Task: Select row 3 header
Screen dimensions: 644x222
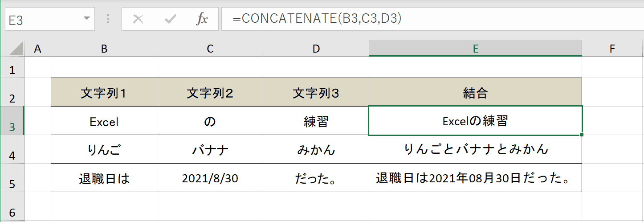Action: click(x=12, y=121)
